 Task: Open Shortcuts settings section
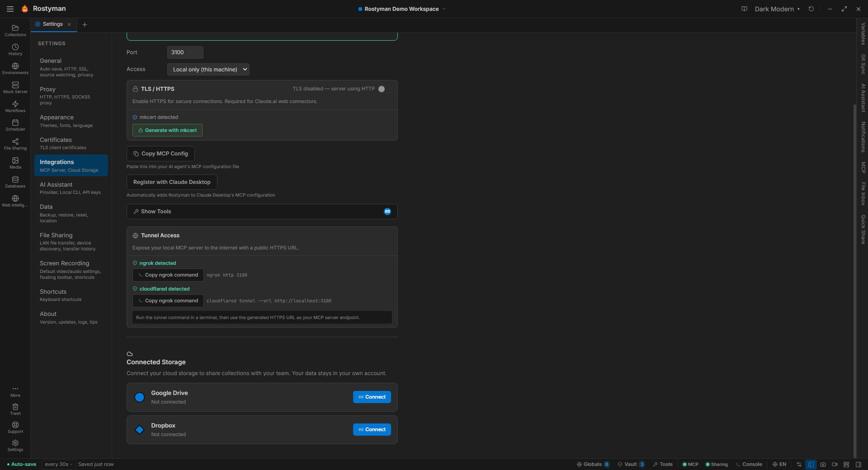point(71,295)
